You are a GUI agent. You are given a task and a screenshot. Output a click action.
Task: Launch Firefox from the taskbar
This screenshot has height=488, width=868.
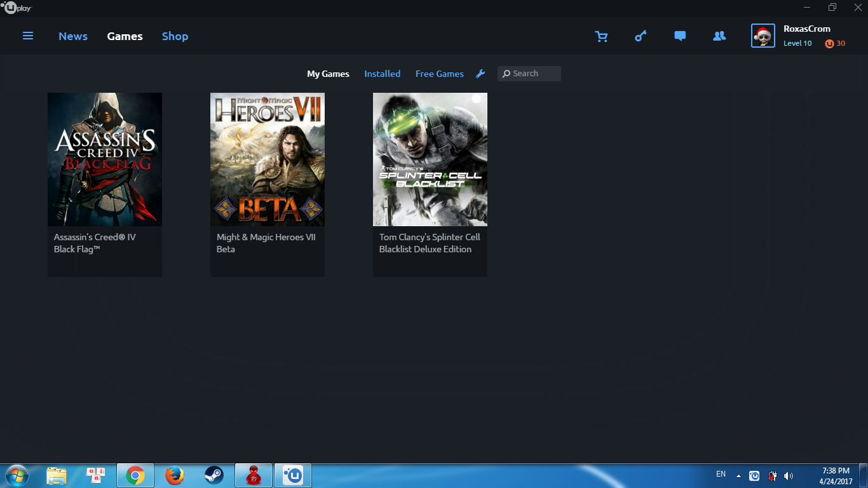pos(174,475)
